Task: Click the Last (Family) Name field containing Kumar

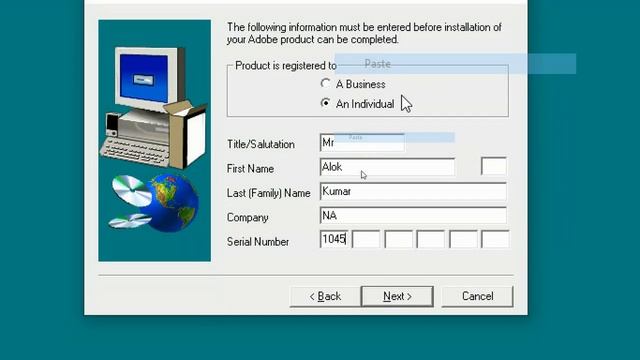Action: coord(413,191)
